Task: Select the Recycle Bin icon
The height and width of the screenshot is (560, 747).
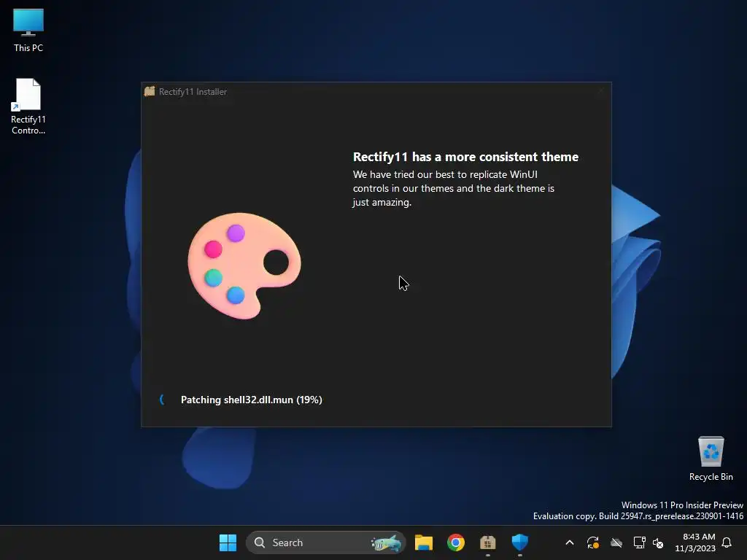Action: [x=711, y=459]
